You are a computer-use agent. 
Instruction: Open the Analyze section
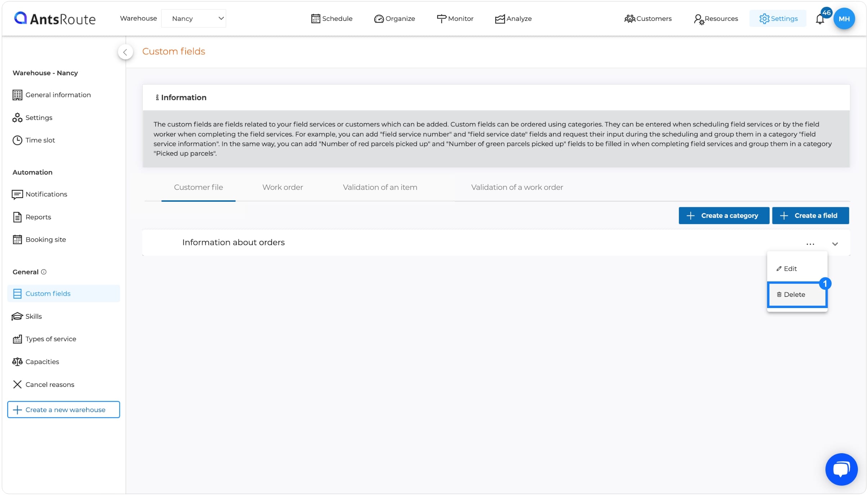513,18
